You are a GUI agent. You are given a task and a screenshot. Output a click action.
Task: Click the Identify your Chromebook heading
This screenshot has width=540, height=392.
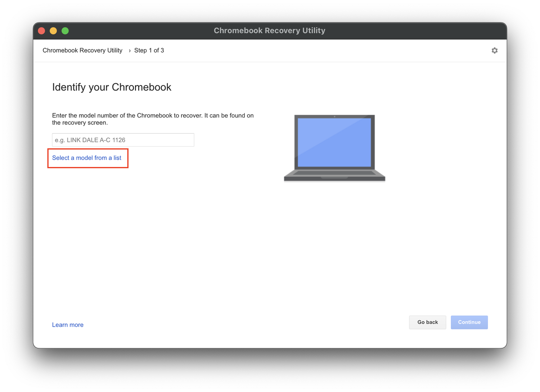(x=112, y=87)
